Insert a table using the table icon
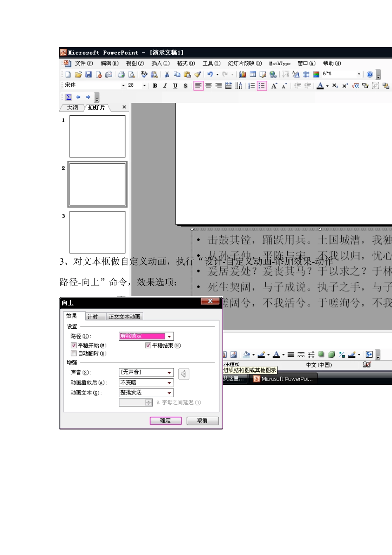The height and width of the screenshot is (555, 392). pyautogui.click(x=253, y=74)
